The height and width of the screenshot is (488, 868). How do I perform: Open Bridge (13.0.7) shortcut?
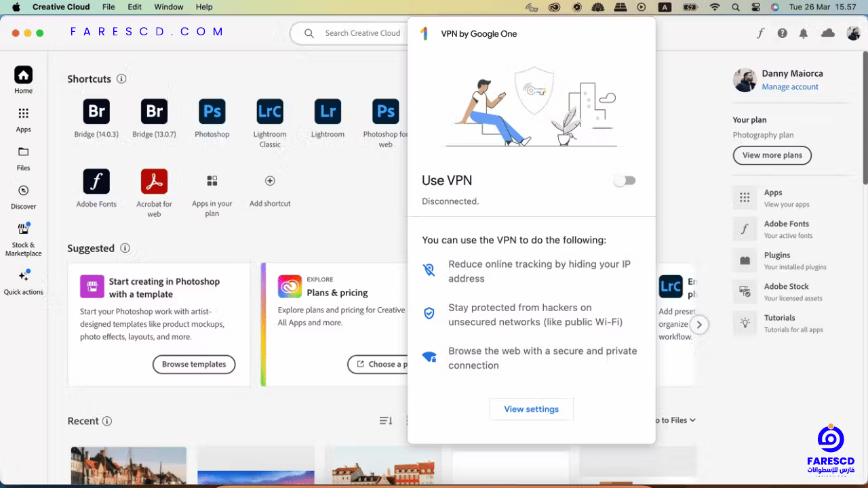click(154, 111)
